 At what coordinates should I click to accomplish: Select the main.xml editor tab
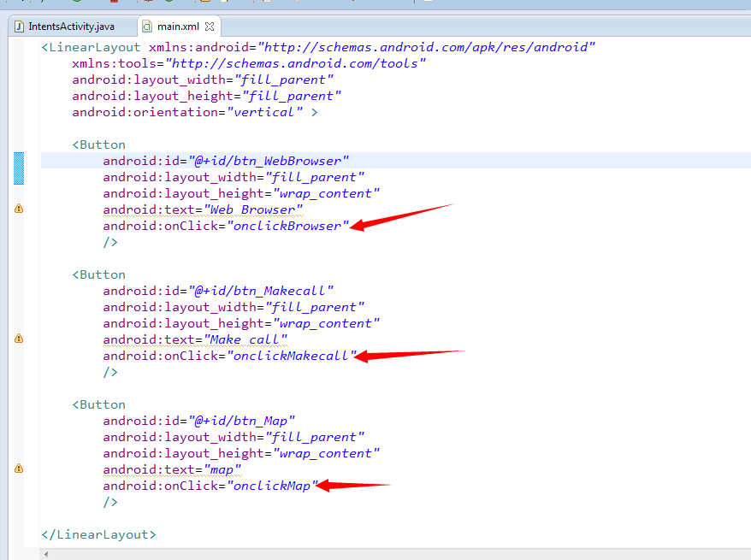pyautogui.click(x=178, y=27)
